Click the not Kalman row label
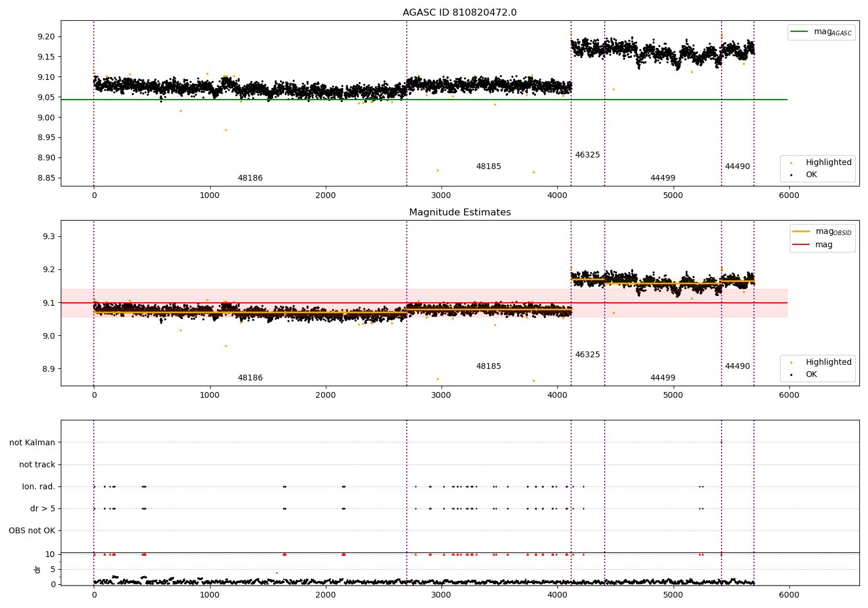Image resolution: width=868 pixels, height=608 pixels. pos(32,443)
